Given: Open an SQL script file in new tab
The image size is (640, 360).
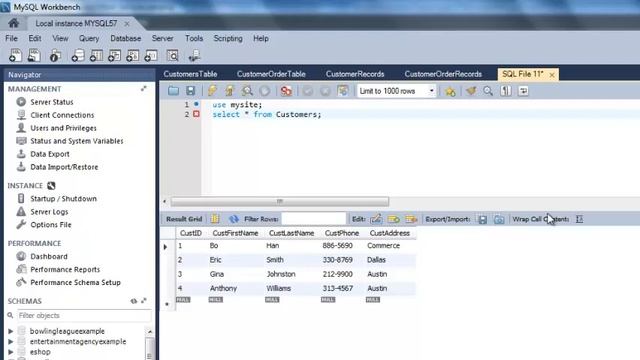Looking at the screenshot, I should [34, 56].
